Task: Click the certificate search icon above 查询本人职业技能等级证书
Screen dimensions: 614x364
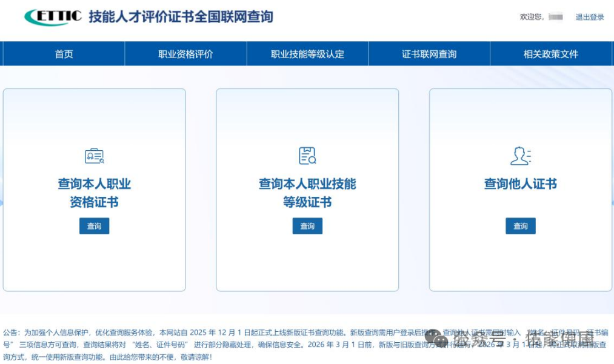Action: coord(307,156)
